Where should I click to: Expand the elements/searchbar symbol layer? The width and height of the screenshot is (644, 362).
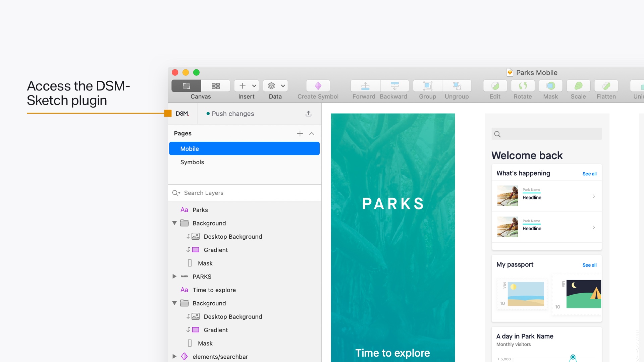[x=174, y=356]
